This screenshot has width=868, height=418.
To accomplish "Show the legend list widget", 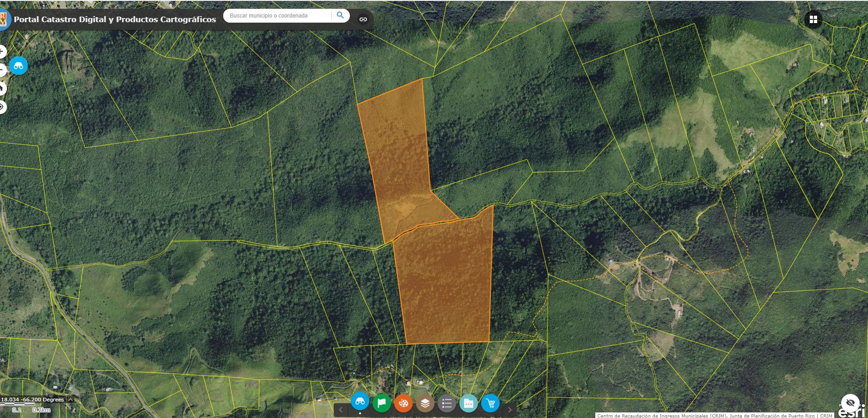I will pos(446,404).
